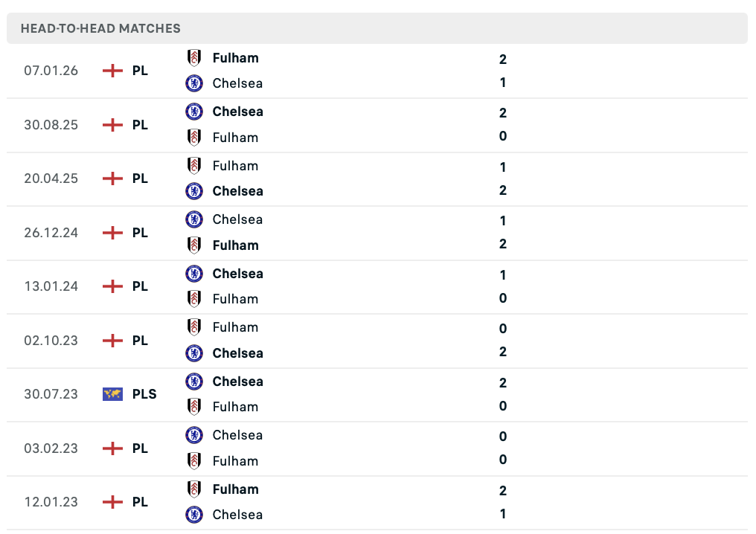Click England flag icon beside 30.08.25

click(x=113, y=125)
